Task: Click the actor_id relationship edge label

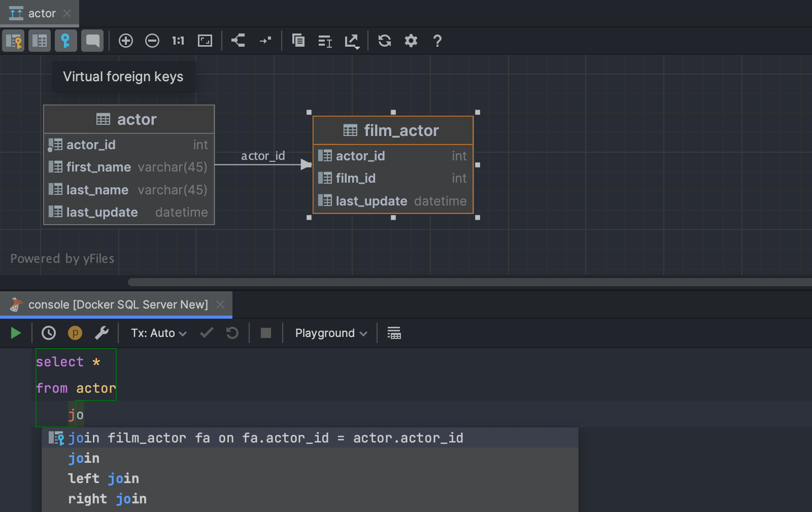Action: pos(263,156)
